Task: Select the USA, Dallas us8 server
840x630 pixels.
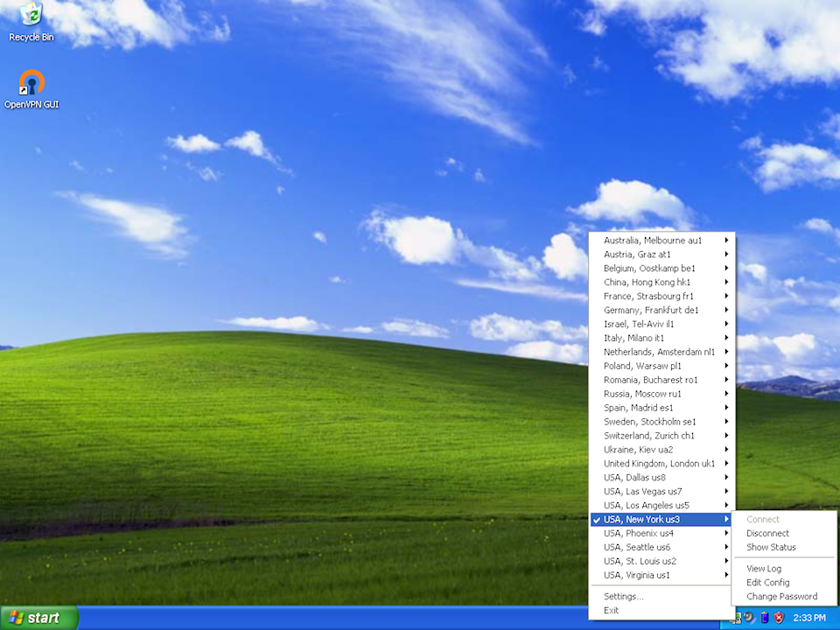Action: point(661,478)
